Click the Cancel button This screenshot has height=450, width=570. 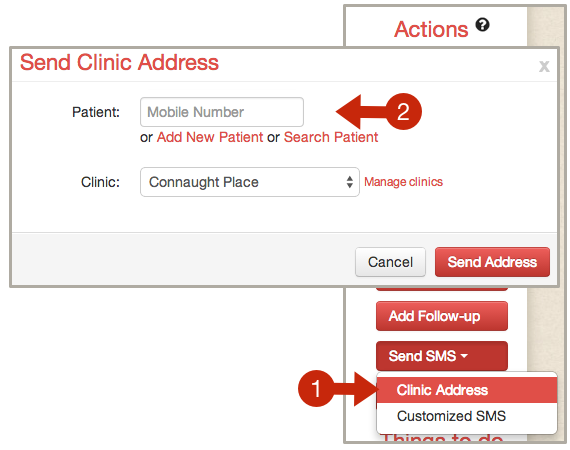(390, 262)
